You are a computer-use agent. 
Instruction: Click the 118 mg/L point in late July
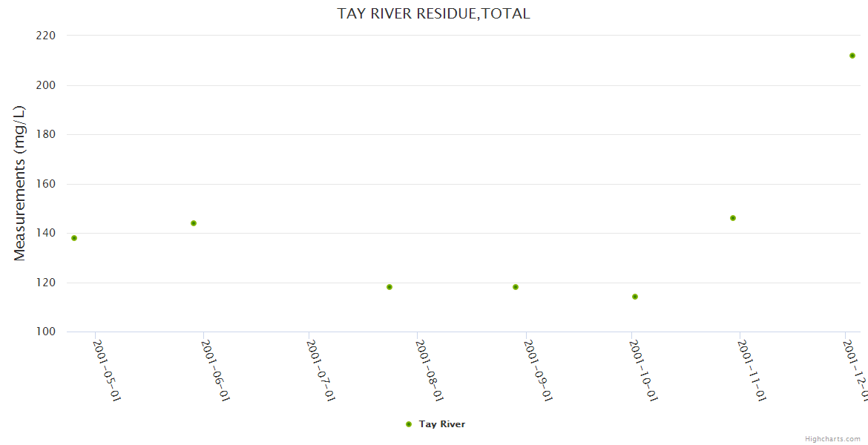tap(389, 287)
